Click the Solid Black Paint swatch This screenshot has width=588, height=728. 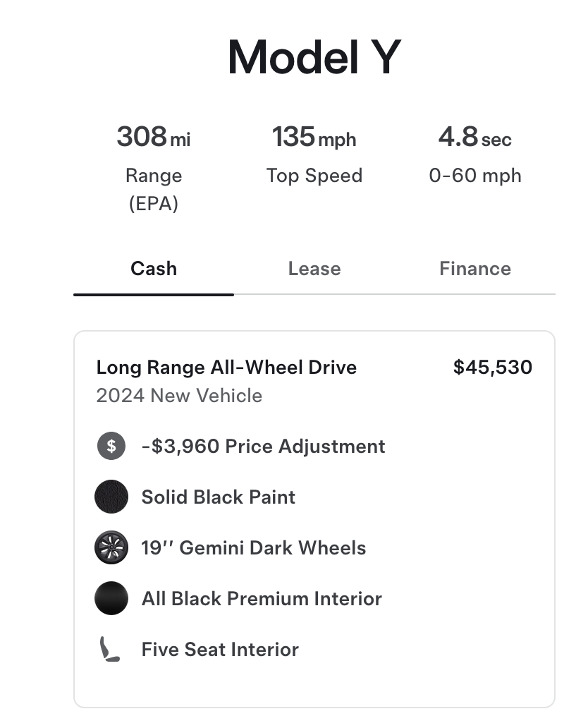tap(111, 497)
